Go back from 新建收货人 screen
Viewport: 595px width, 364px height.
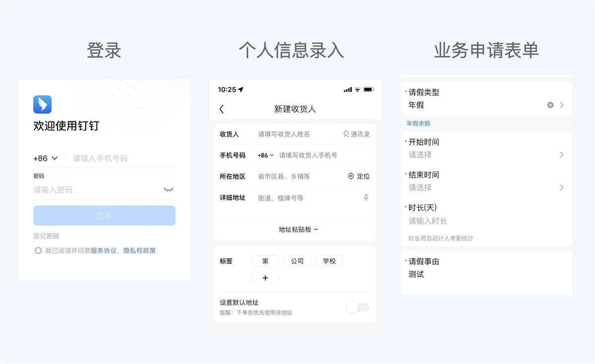pyautogui.click(x=222, y=109)
